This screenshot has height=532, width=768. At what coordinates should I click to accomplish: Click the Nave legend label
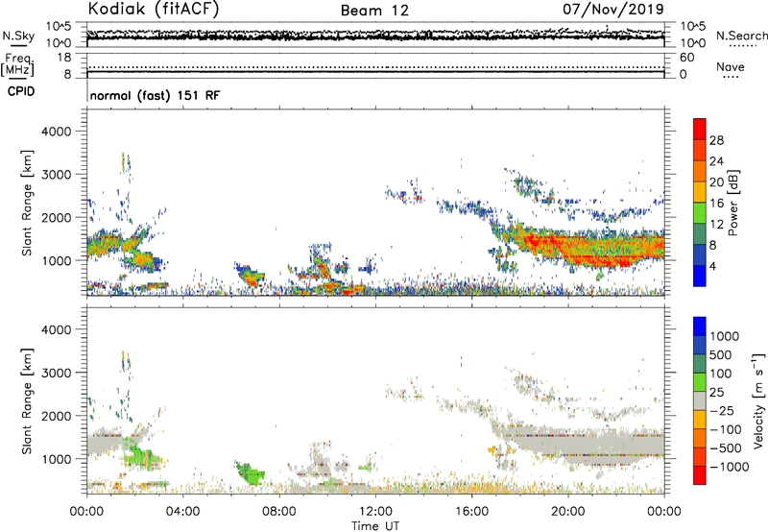(x=731, y=66)
